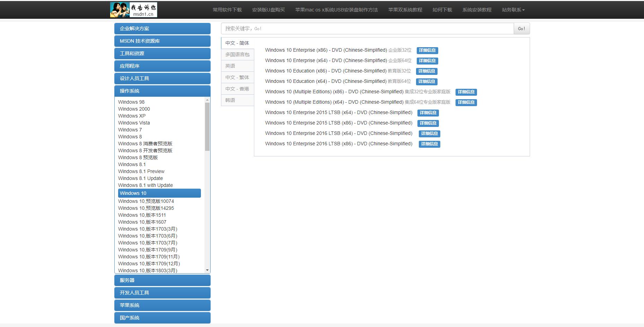Select Windows 8.1 with Update entry
This screenshot has height=327, width=644.
(145, 185)
